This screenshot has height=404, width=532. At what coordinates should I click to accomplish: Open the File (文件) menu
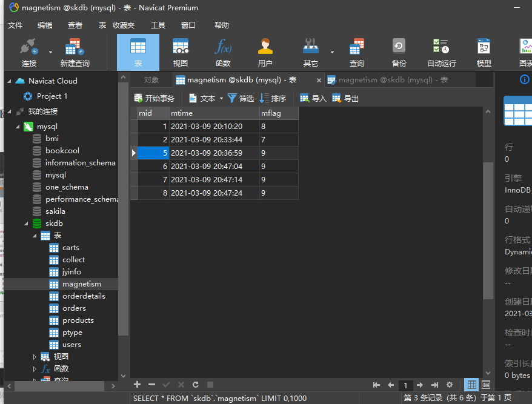tap(15, 25)
